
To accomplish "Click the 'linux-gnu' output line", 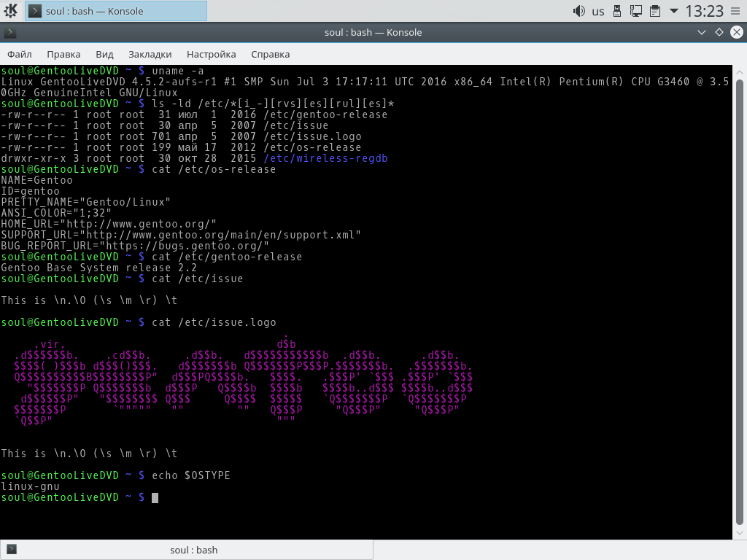I will [x=31, y=486].
